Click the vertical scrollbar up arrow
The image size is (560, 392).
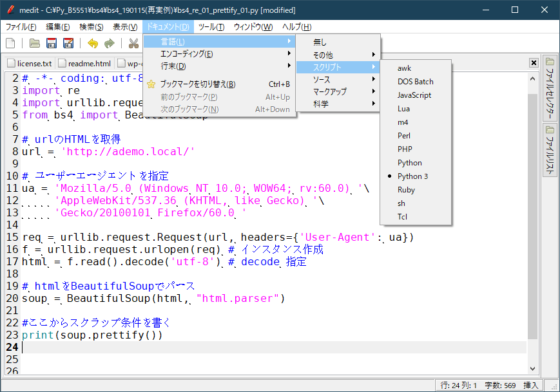tap(532, 79)
